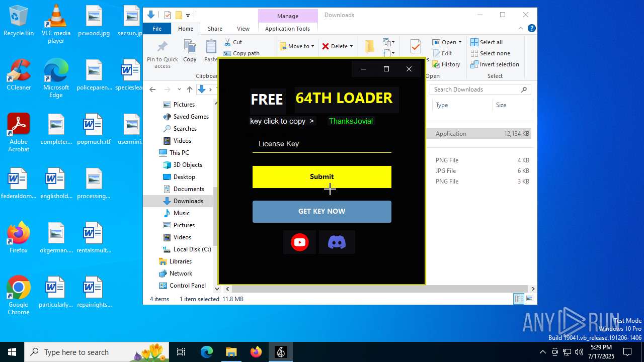Open the Quick Access Toolbar dropdown arrow
Viewport: 644px width, 362px height.
(x=188, y=16)
